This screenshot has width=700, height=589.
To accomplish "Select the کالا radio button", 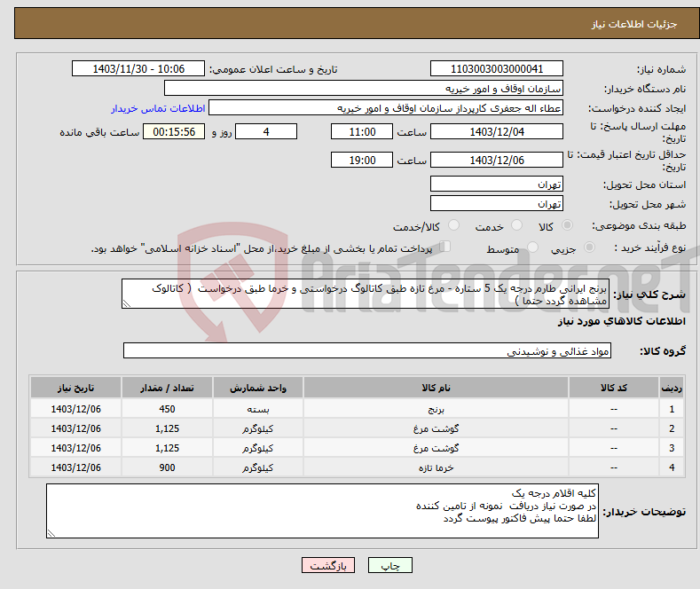I will (567, 225).
